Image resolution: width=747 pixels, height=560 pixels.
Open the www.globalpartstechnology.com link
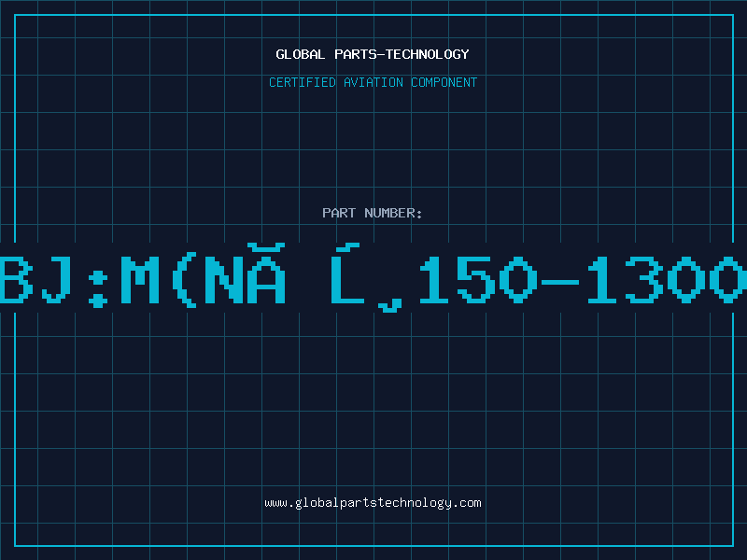coord(373,503)
